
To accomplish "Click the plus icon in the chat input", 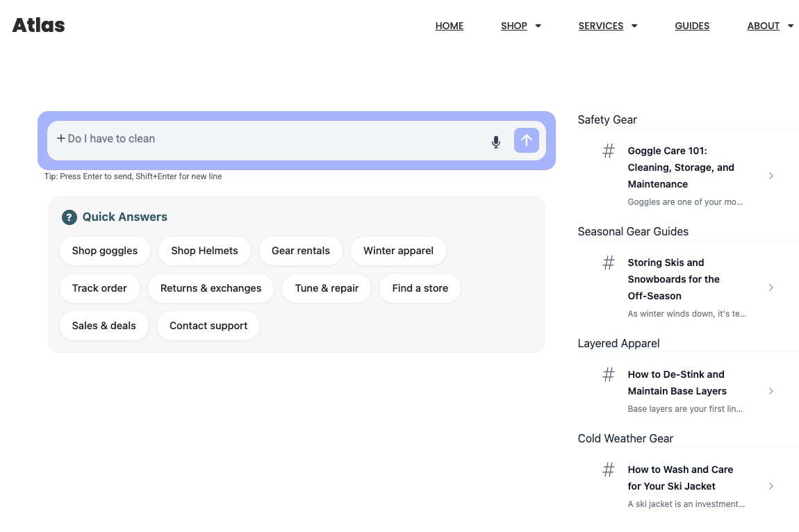I will tap(60, 138).
